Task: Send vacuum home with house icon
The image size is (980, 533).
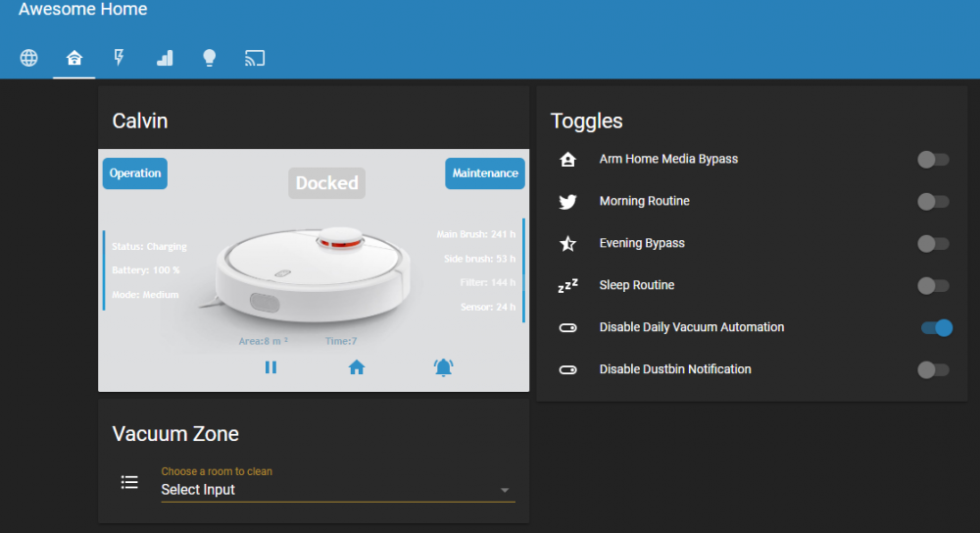Action: tap(357, 367)
